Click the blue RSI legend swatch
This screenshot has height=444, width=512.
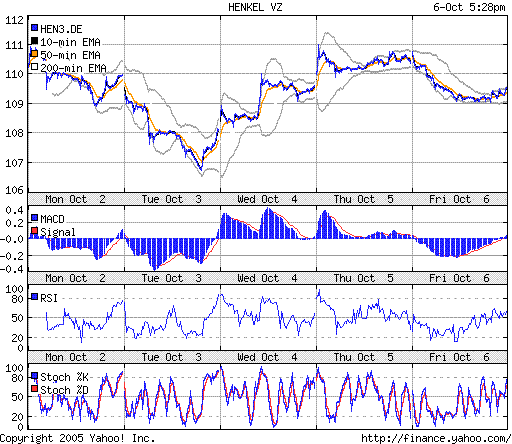pyautogui.click(x=34, y=297)
